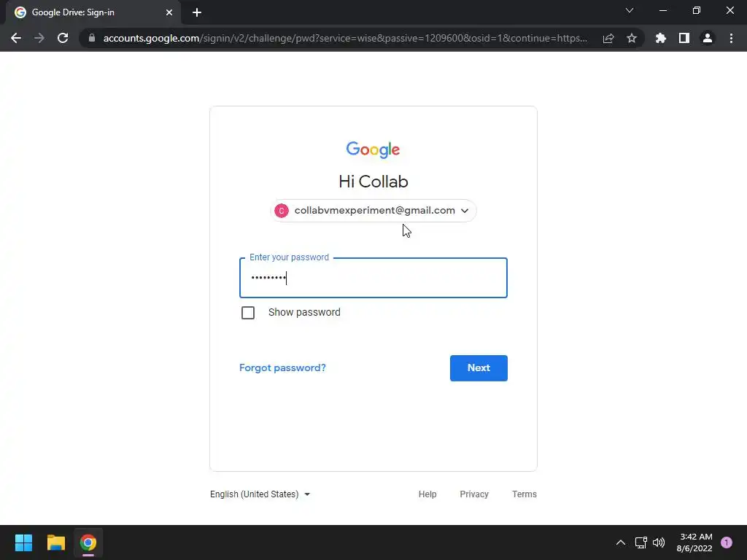Open Chrome's three-dot menu

[x=731, y=38]
